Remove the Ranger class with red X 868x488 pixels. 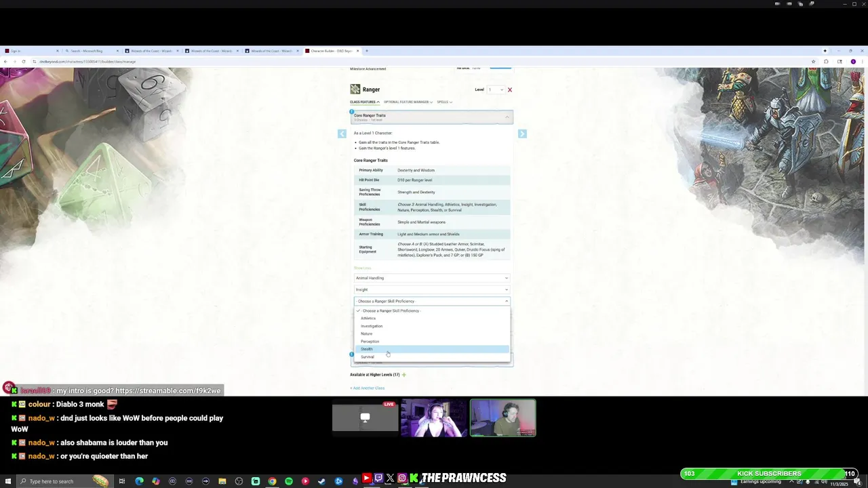[510, 89]
